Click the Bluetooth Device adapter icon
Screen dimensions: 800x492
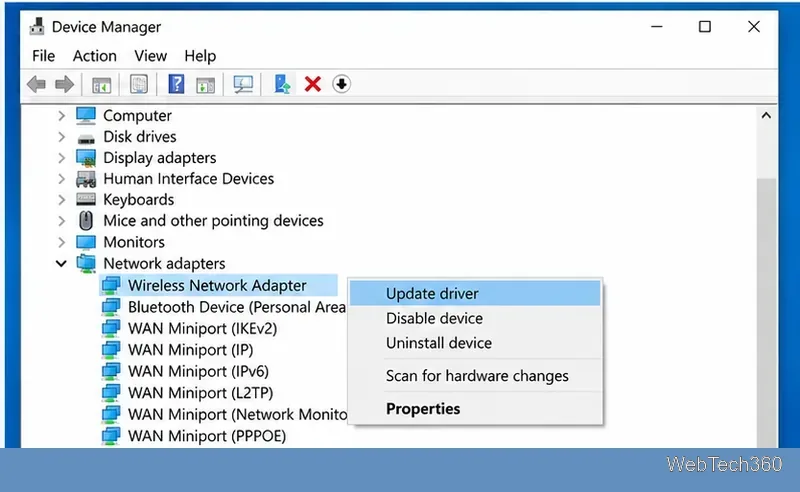(x=111, y=307)
